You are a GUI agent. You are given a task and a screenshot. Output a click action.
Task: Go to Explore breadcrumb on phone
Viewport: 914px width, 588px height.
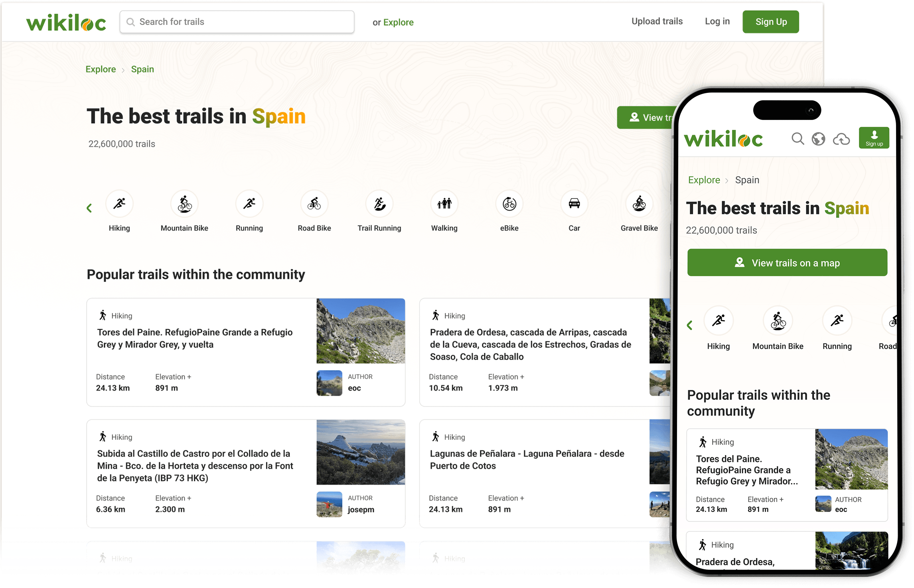(704, 180)
